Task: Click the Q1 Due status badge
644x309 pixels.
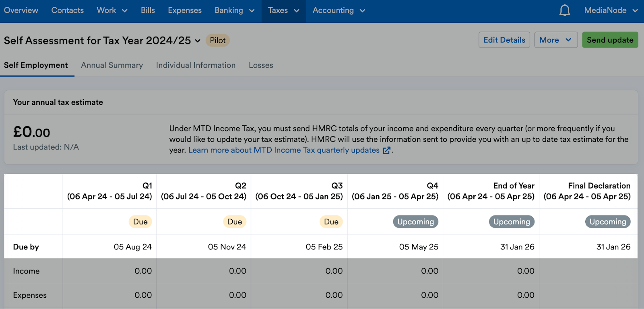Action: tap(140, 222)
